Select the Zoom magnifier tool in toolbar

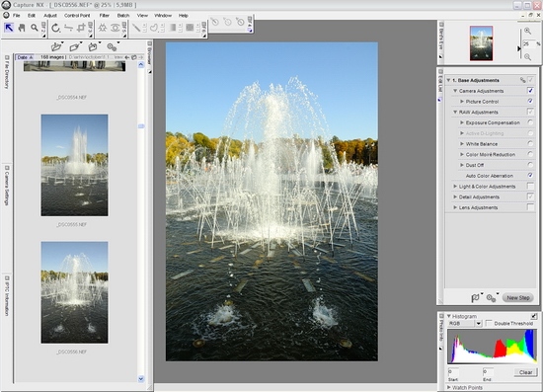[x=35, y=28]
